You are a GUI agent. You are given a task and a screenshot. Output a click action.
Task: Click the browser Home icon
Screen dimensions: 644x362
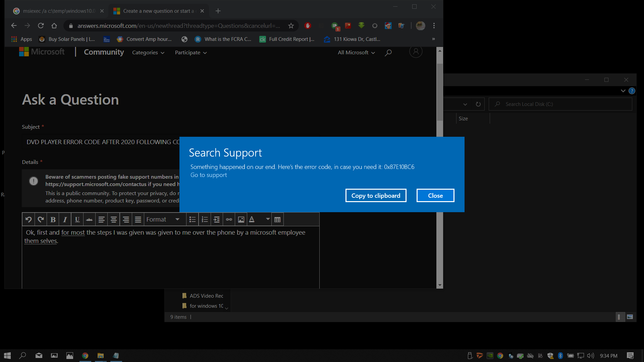click(x=54, y=26)
